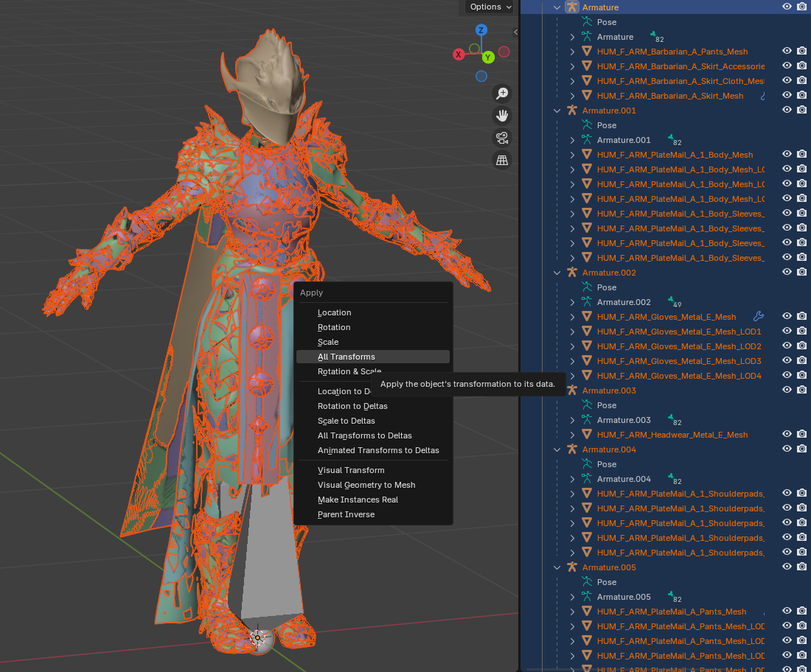The image size is (811, 672).
Task: Click mesh icon of HUM_F_ARM_Barbarian_A_Pants_Mesh
Action: (587, 51)
